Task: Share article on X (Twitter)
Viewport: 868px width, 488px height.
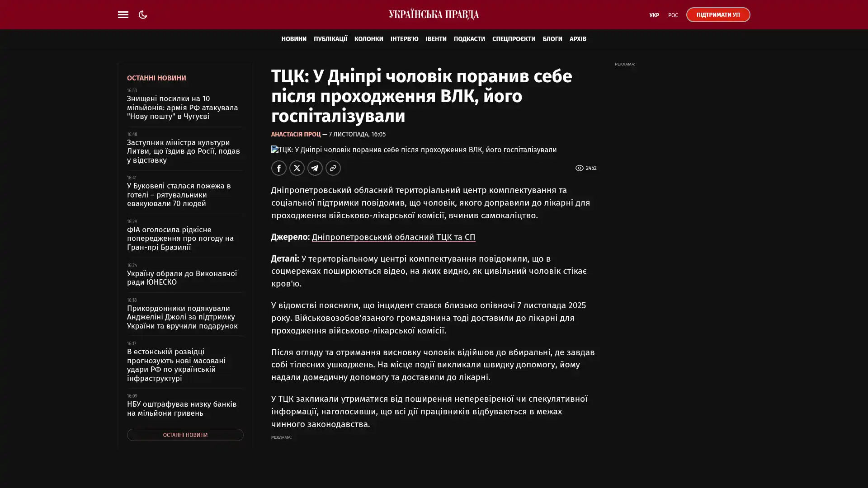Action: [x=297, y=168]
